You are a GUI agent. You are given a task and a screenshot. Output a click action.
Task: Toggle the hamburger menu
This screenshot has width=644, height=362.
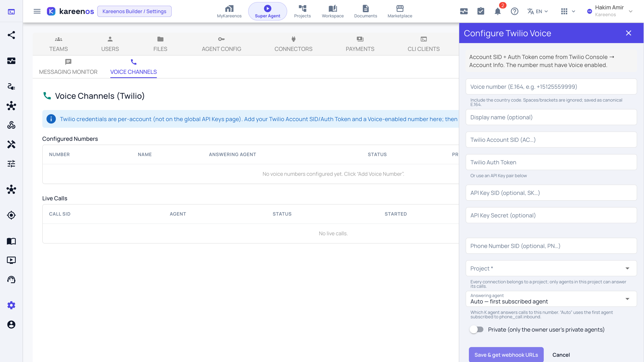(x=37, y=11)
